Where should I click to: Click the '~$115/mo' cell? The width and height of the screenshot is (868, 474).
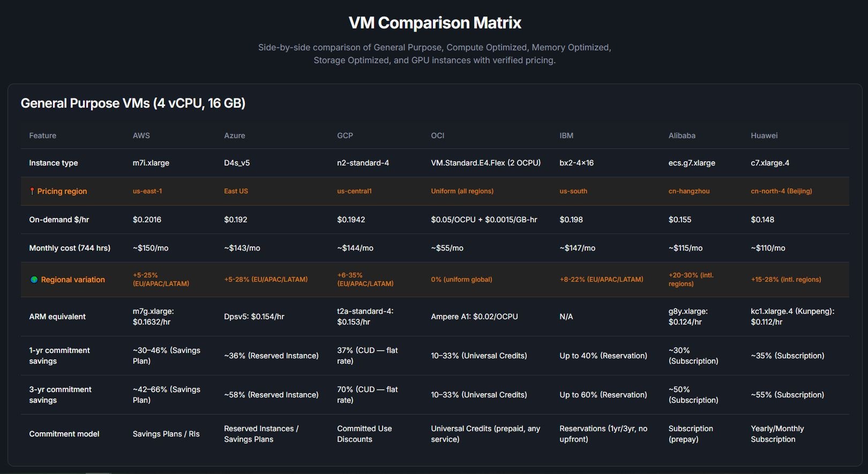pos(685,248)
